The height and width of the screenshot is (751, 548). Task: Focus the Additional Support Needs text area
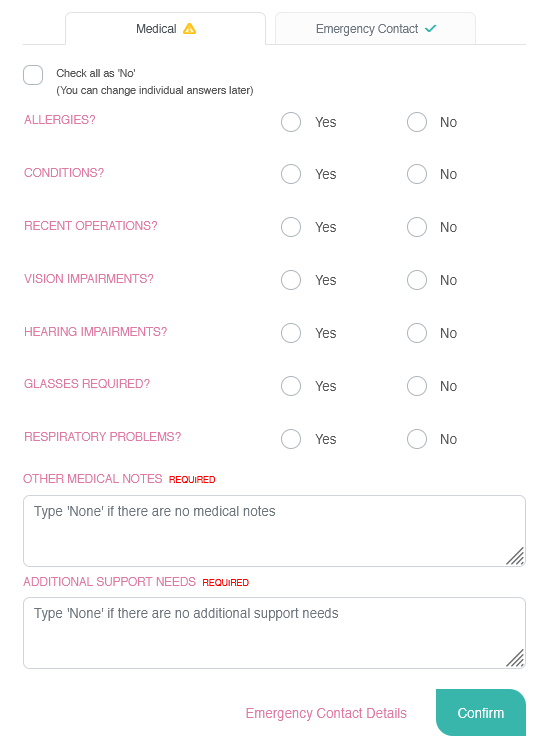[274, 633]
